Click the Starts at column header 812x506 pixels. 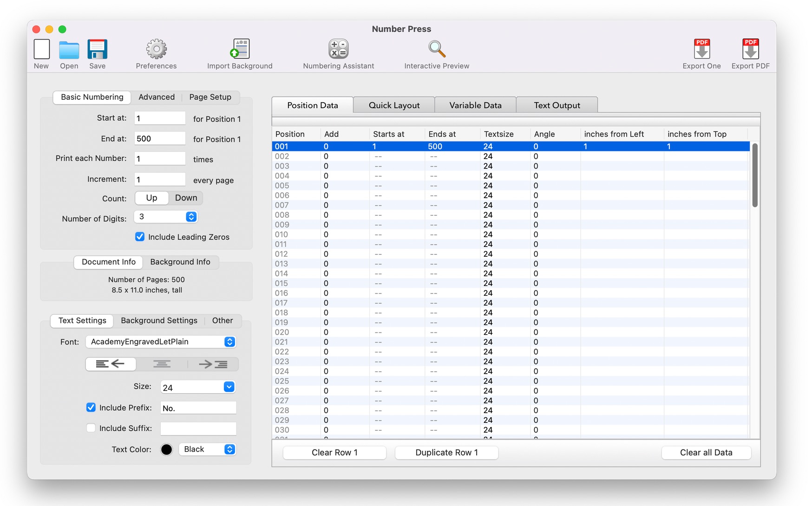coord(397,134)
